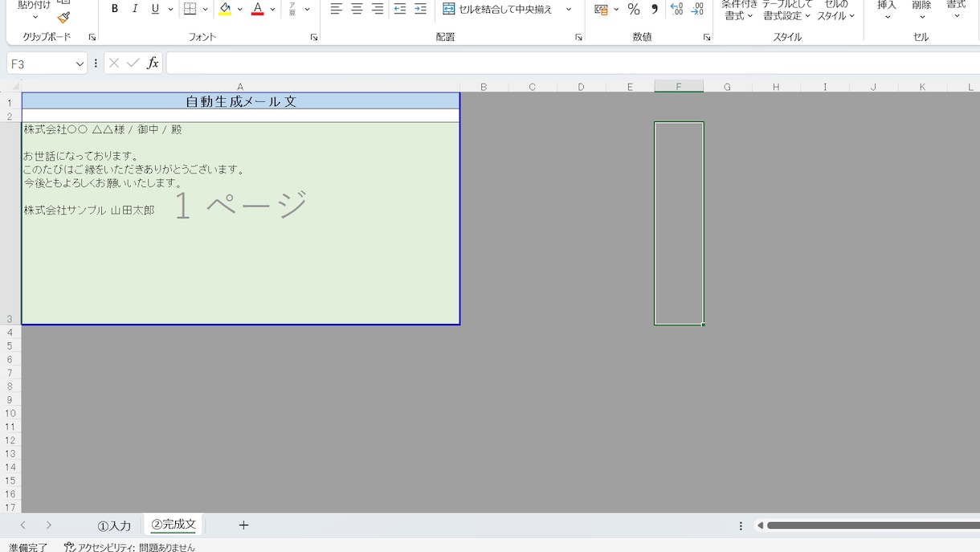Click the borders icon
Screen dimensions: 980x552
(x=190, y=9)
